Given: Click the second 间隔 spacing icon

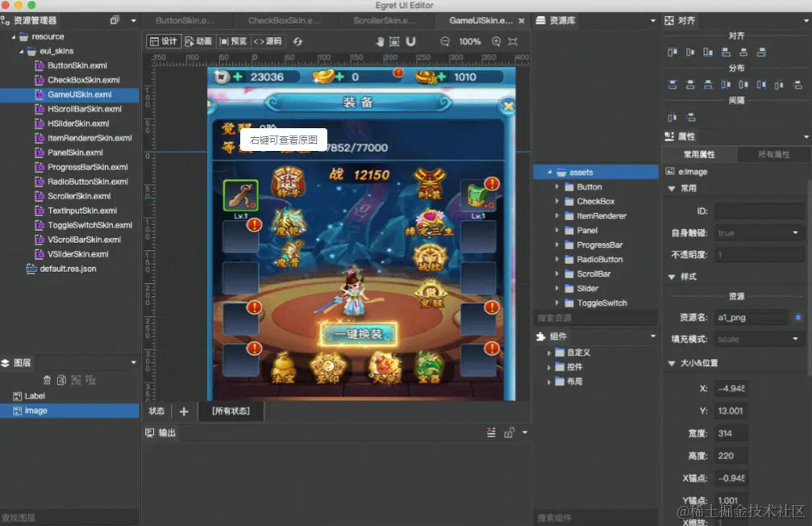Looking at the screenshot, I should tap(691, 117).
